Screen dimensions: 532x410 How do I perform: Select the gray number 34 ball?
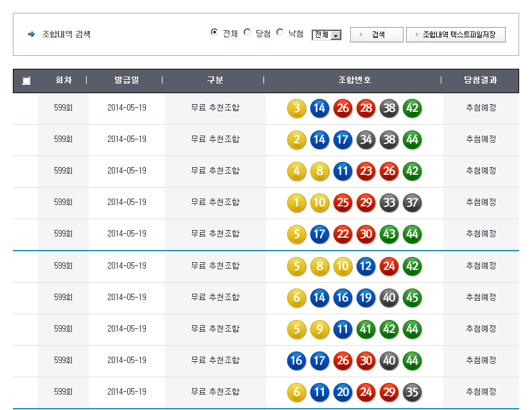pos(366,139)
